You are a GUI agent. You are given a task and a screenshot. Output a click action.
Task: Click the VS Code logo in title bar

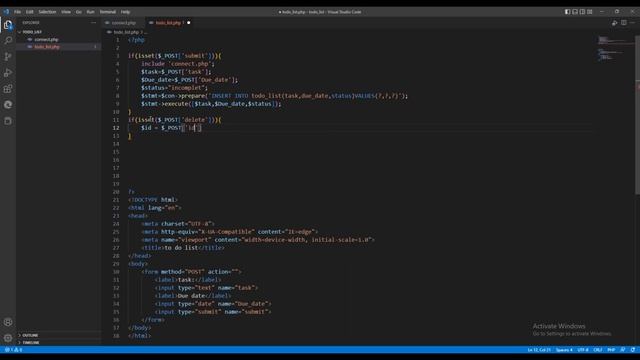[x=6, y=12]
